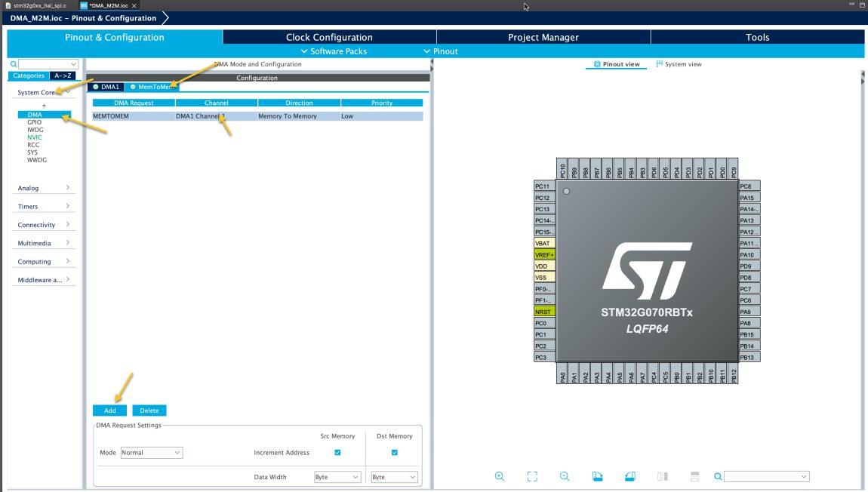
Task: Open the Dst Memory data width dropdown
Action: pos(394,476)
